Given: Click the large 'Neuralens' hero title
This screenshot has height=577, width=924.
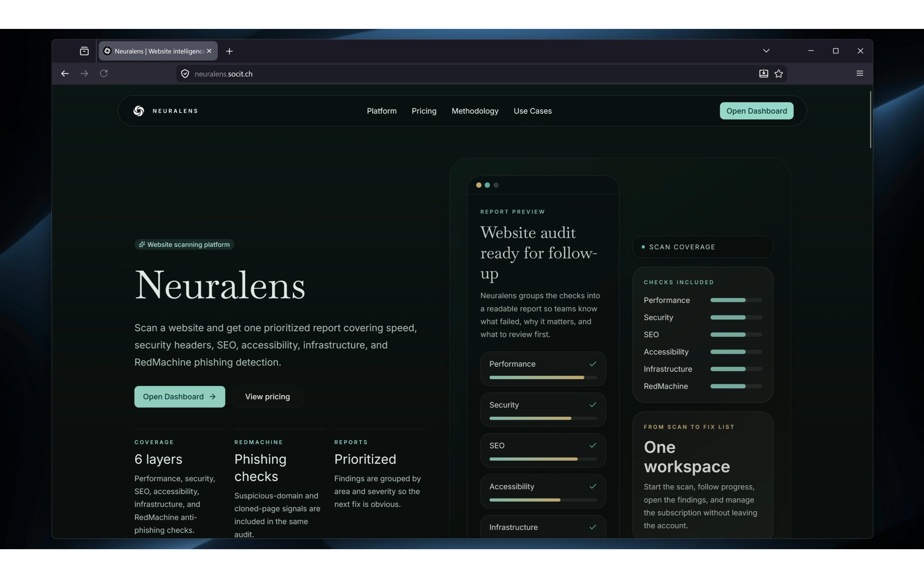Looking at the screenshot, I should tap(220, 285).
